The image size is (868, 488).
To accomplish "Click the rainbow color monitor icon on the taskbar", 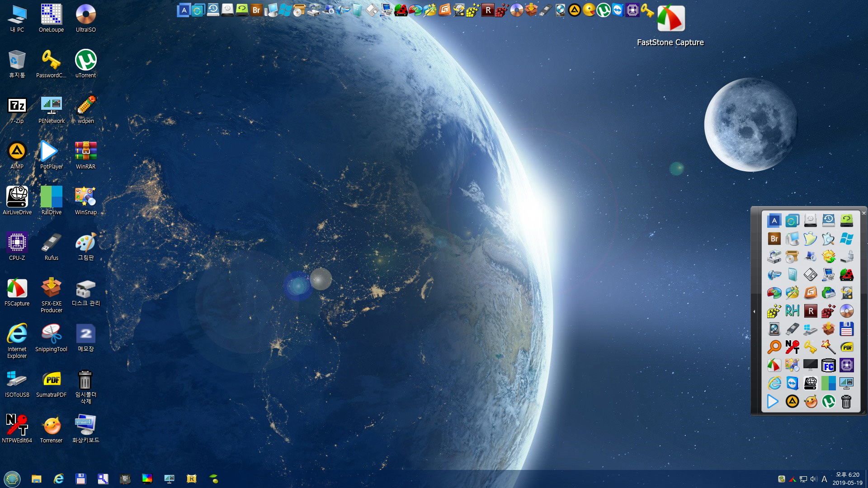I will [147, 479].
